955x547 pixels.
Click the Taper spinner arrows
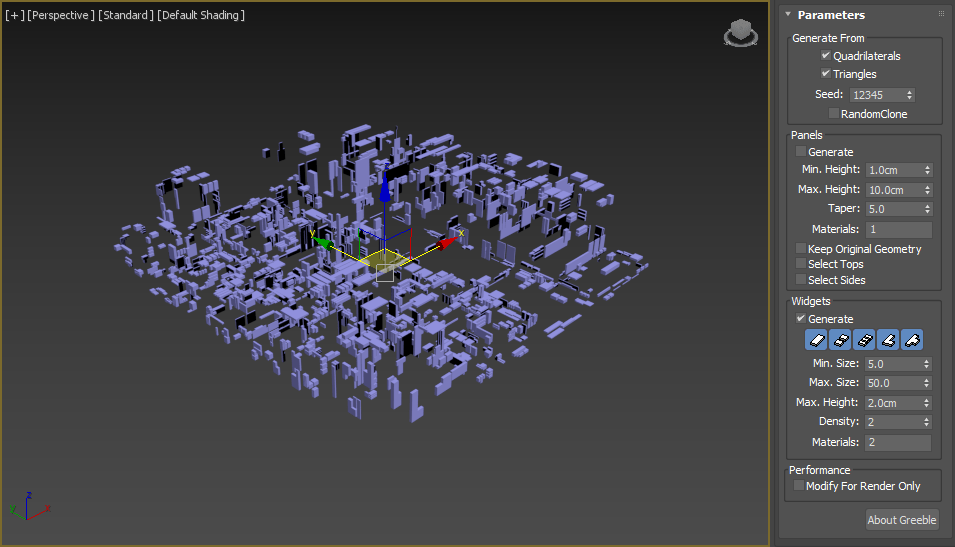pyautogui.click(x=928, y=209)
